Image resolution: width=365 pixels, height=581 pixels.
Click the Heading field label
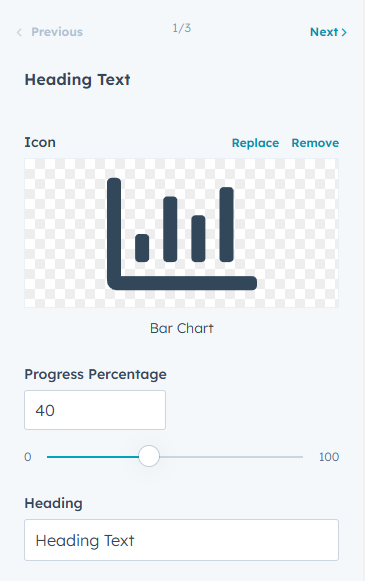pyautogui.click(x=53, y=504)
